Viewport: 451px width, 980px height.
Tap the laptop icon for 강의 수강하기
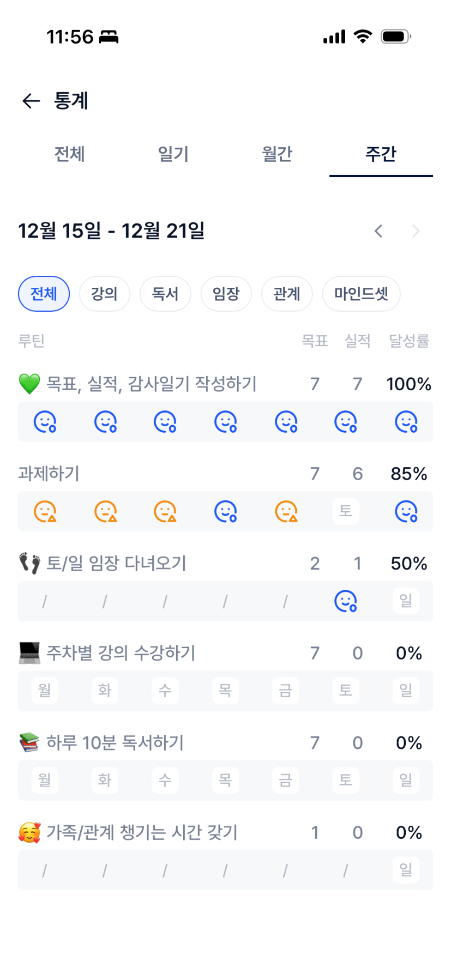(x=29, y=653)
